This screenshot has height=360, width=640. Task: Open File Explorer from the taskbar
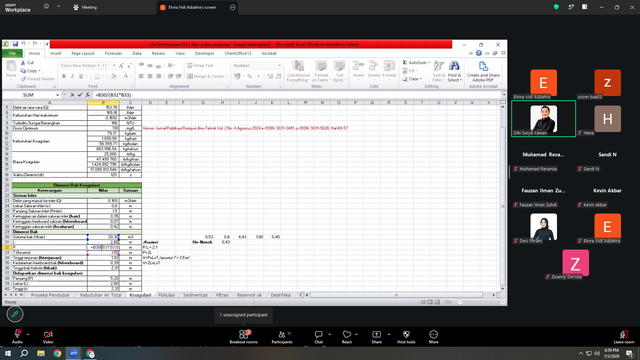41,353
